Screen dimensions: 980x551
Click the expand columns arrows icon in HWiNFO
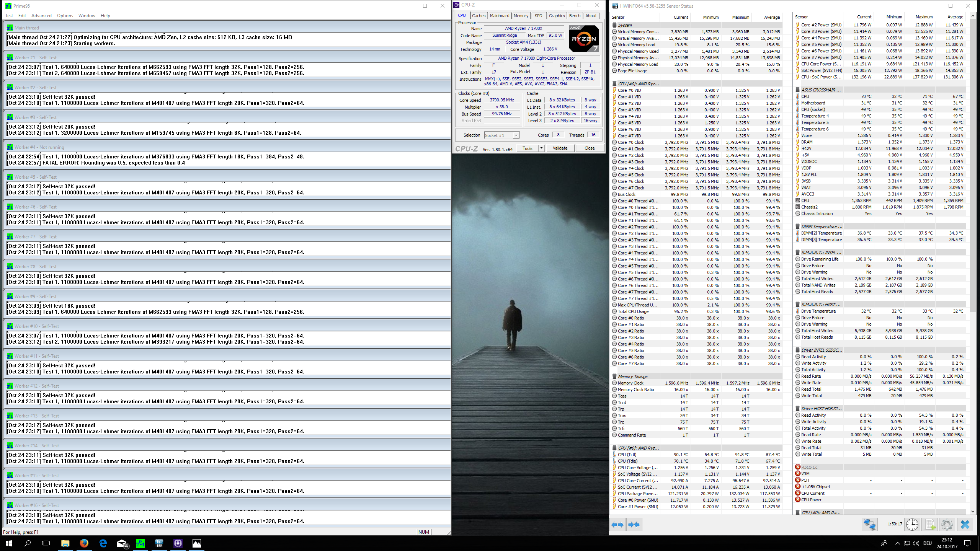tap(617, 525)
